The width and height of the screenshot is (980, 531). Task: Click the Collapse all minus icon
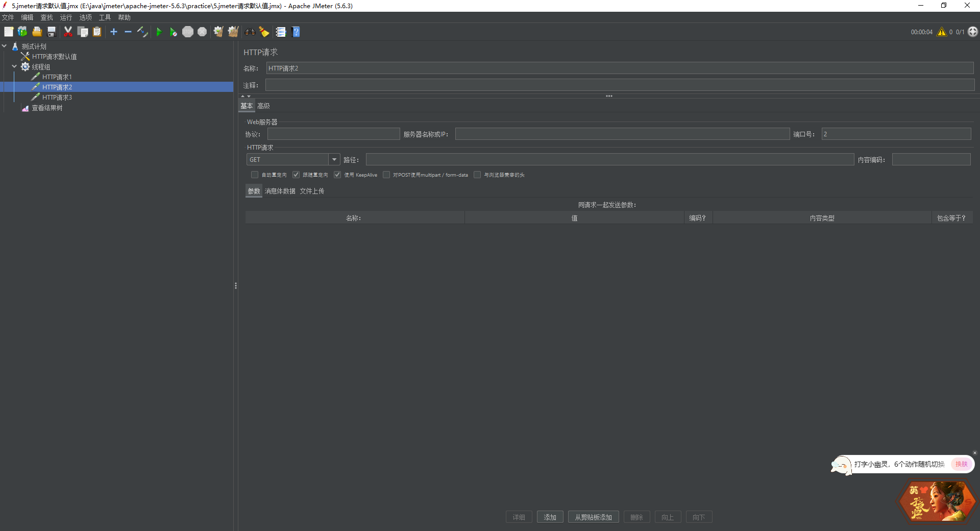(x=128, y=32)
